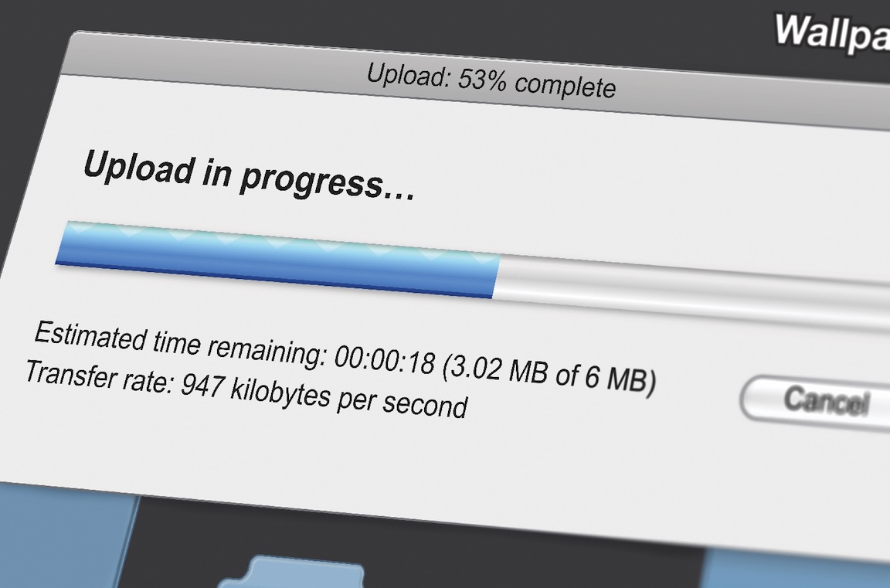890x588 pixels.
Task: Click the '3.02 MB of 6 MB' text
Action: [549, 372]
